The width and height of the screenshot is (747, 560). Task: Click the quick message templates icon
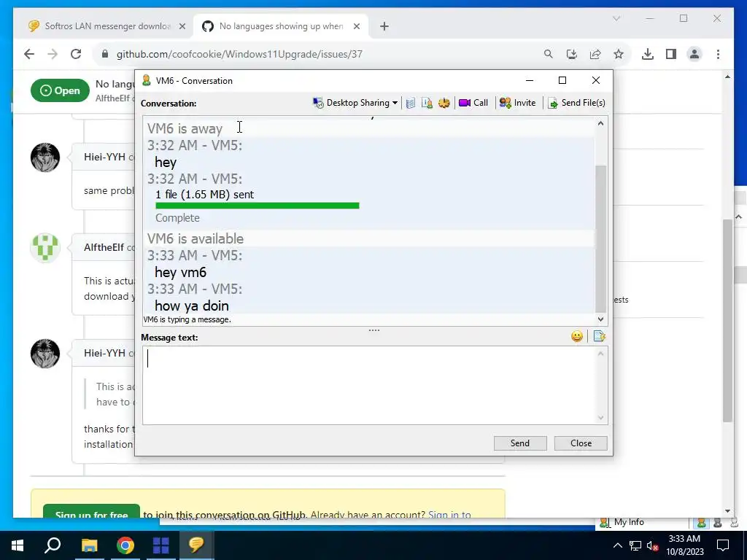tap(600, 337)
